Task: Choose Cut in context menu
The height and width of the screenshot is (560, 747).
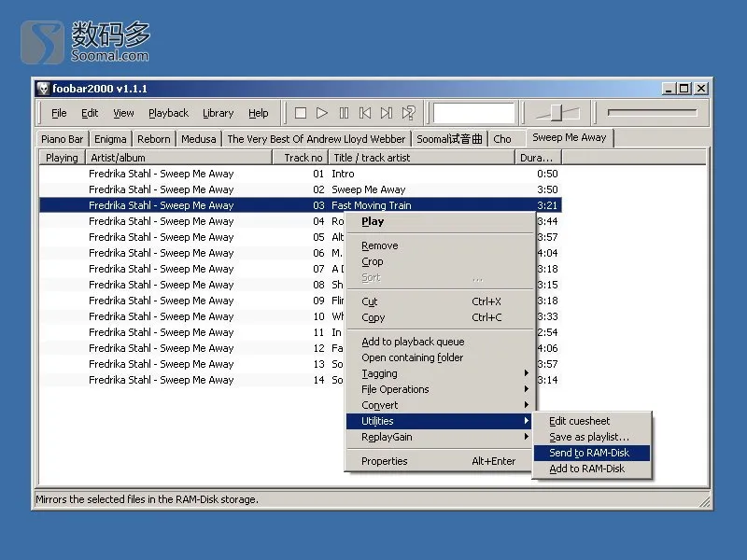Action: [438, 301]
